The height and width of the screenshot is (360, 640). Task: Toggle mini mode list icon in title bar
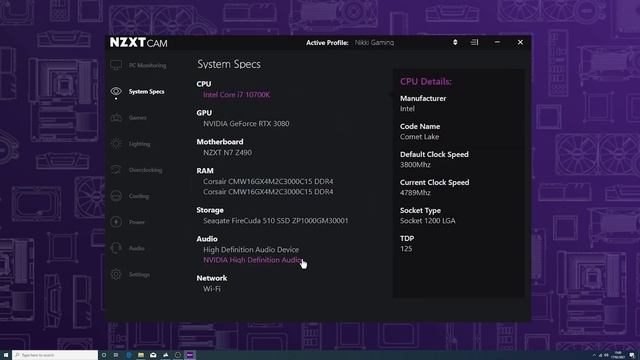[474, 42]
